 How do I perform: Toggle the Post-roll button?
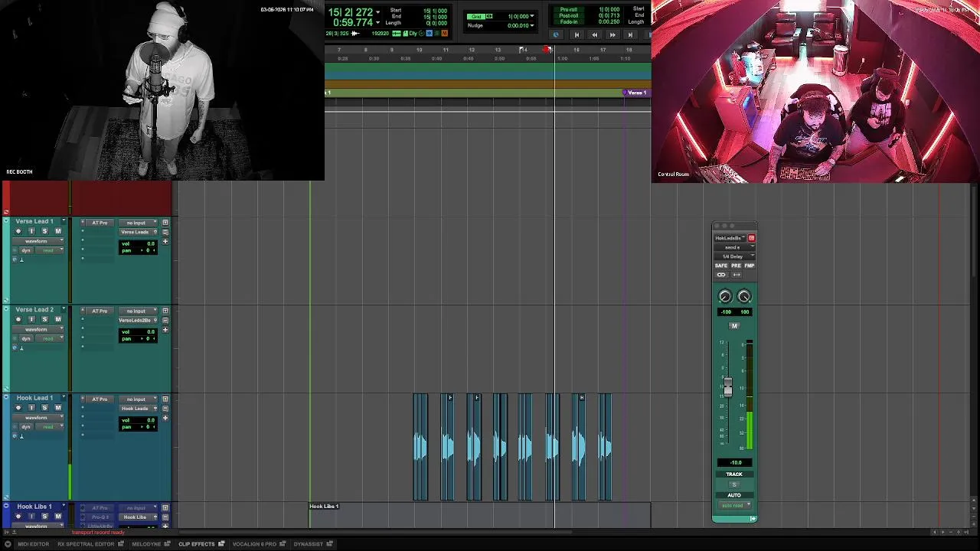pos(568,15)
